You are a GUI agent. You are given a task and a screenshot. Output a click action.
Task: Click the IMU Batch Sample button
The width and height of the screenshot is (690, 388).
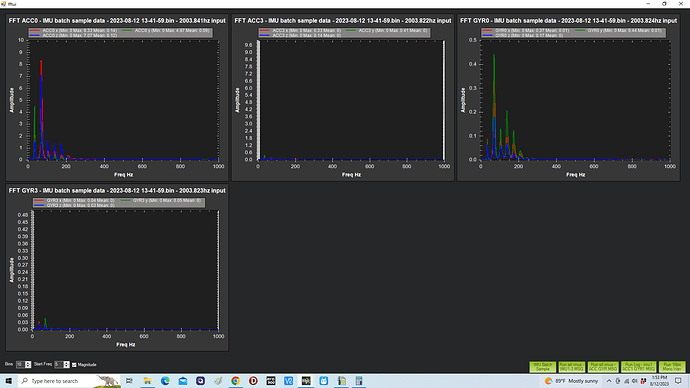[543, 367]
